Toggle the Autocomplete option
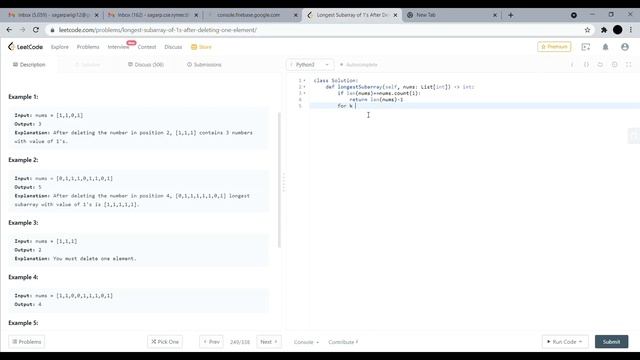 click(359, 64)
